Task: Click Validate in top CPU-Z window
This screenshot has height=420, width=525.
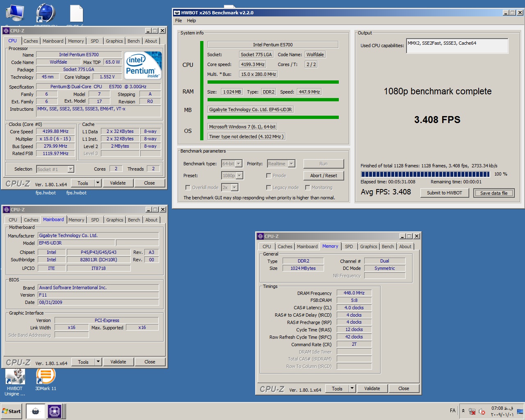Action: (118, 183)
